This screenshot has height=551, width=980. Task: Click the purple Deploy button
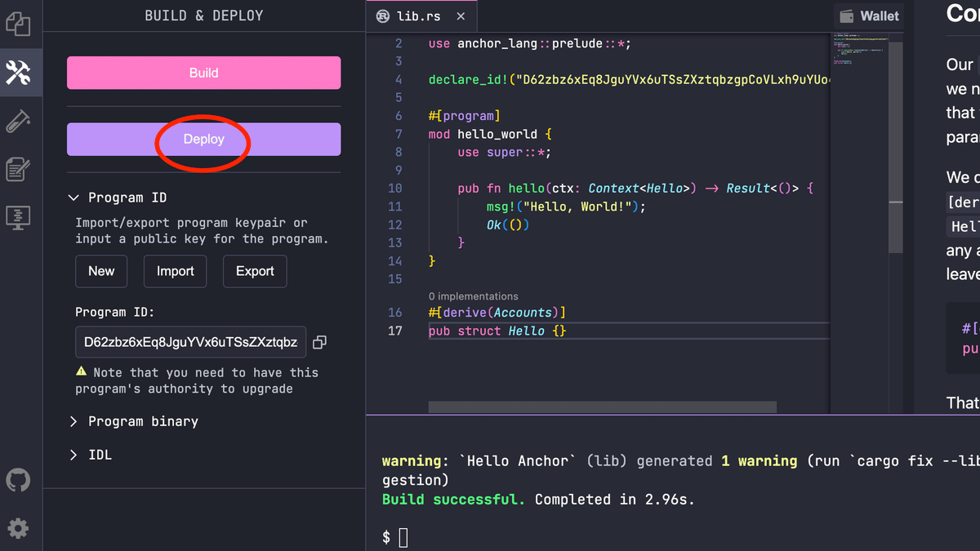click(x=203, y=139)
